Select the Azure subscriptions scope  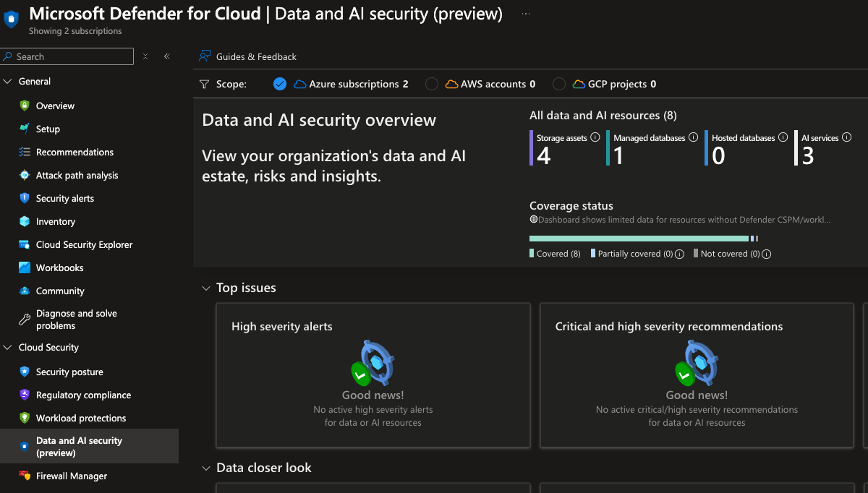(351, 84)
